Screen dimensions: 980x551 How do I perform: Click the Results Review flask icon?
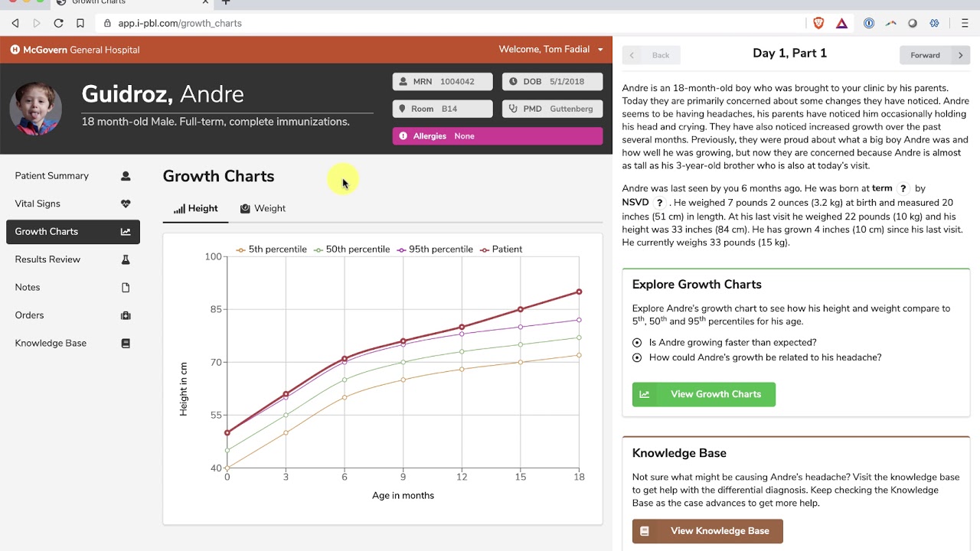126,259
